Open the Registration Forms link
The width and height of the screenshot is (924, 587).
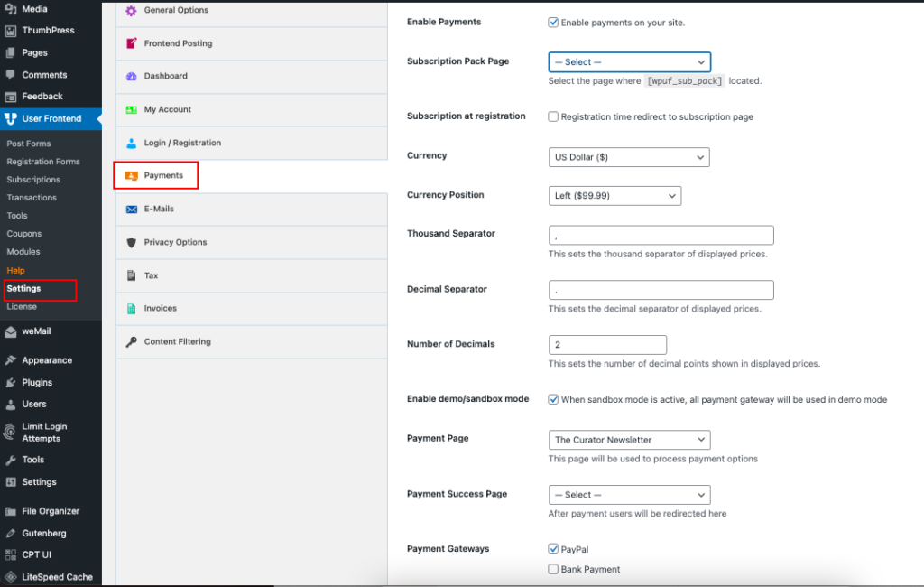click(x=43, y=162)
